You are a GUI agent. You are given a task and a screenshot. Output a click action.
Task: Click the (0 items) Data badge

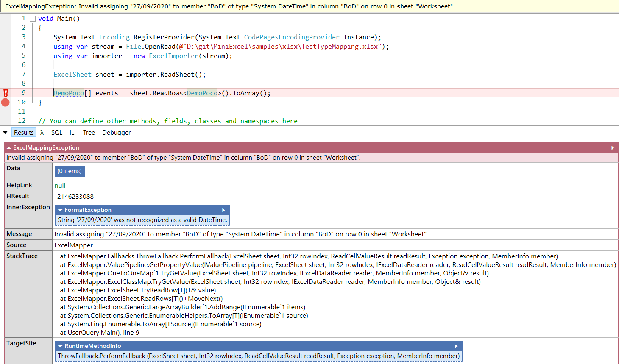[x=70, y=171]
